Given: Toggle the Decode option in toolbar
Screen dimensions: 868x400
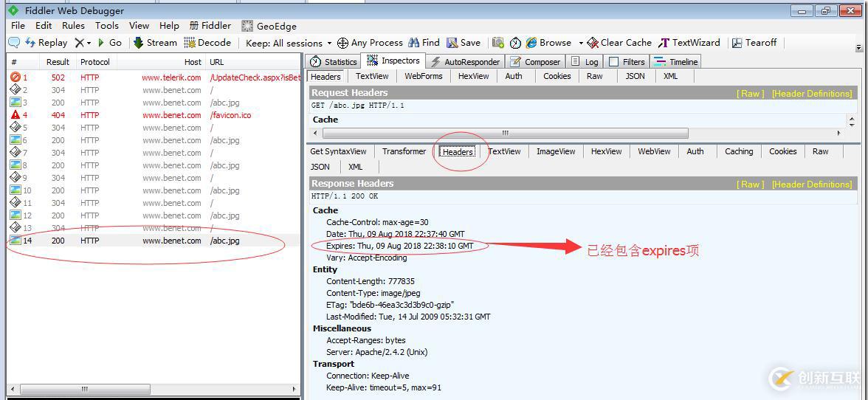Looking at the screenshot, I should point(207,43).
